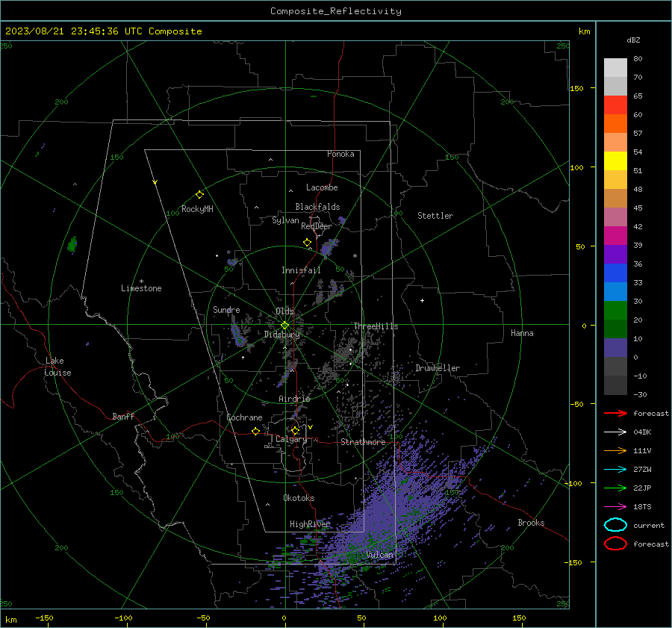Click the Airdrie city label
Viewport: 672px width, 628px height.
pyautogui.click(x=294, y=399)
